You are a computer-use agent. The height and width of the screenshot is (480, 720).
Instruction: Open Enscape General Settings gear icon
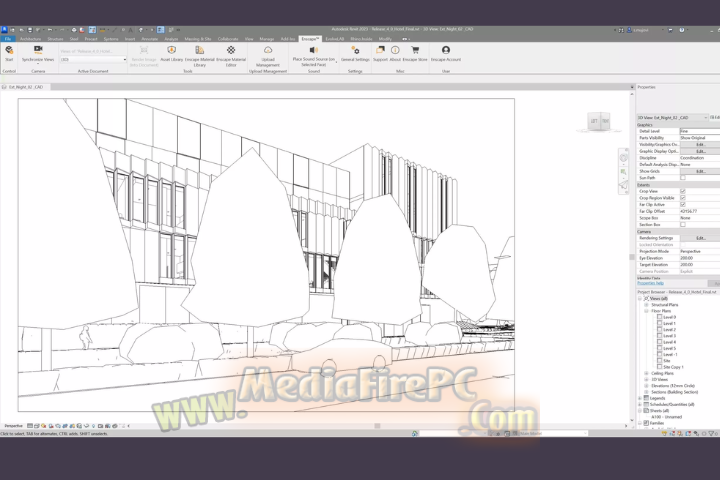(x=355, y=50)
